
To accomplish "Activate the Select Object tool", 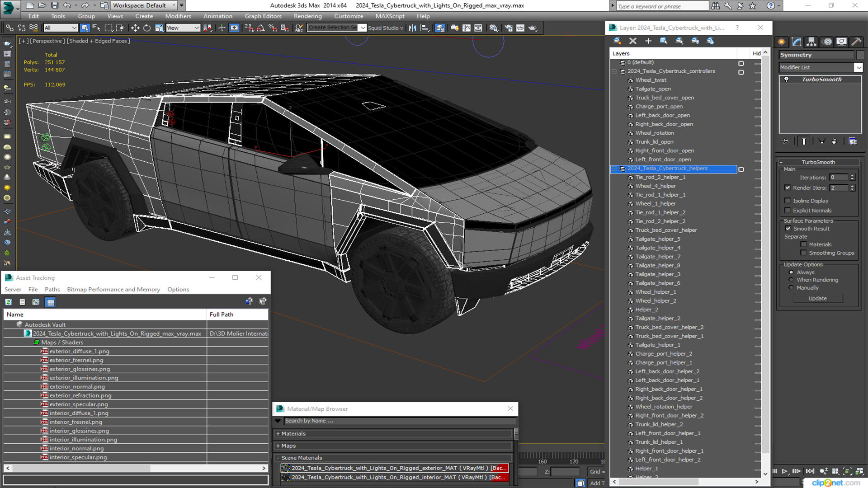I will [x=85, y=28].
